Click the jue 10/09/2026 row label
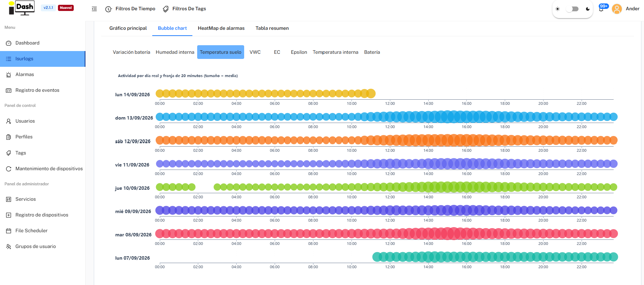Image resolution: width=644 pixels, height=285 pixels. tap(132, 188)
